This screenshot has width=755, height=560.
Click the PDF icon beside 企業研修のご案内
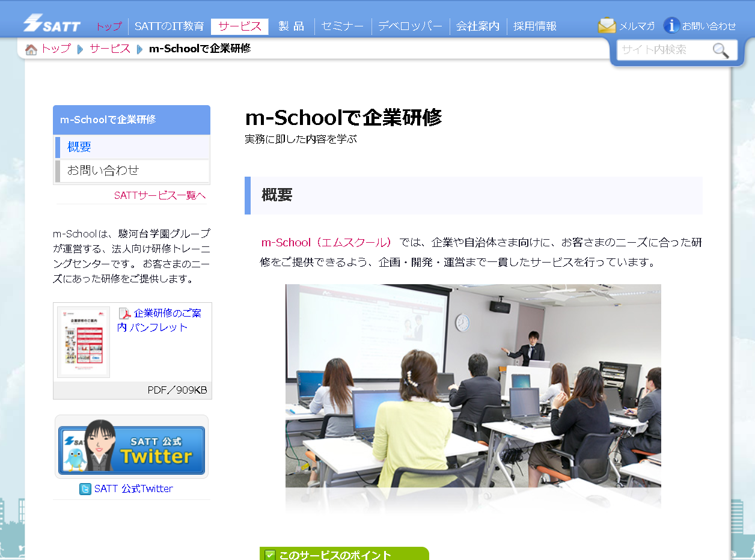pos(124,314)
